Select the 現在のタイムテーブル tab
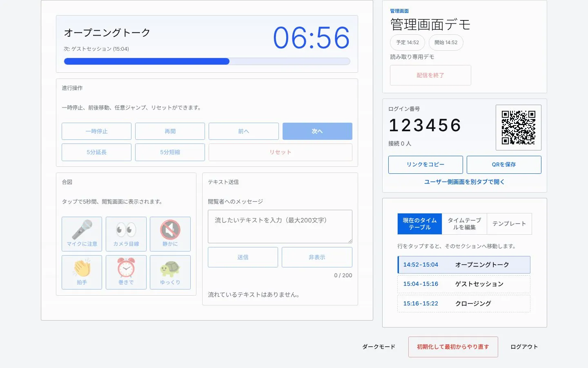This screenshot has width=588, height=368. click(420, 224)
